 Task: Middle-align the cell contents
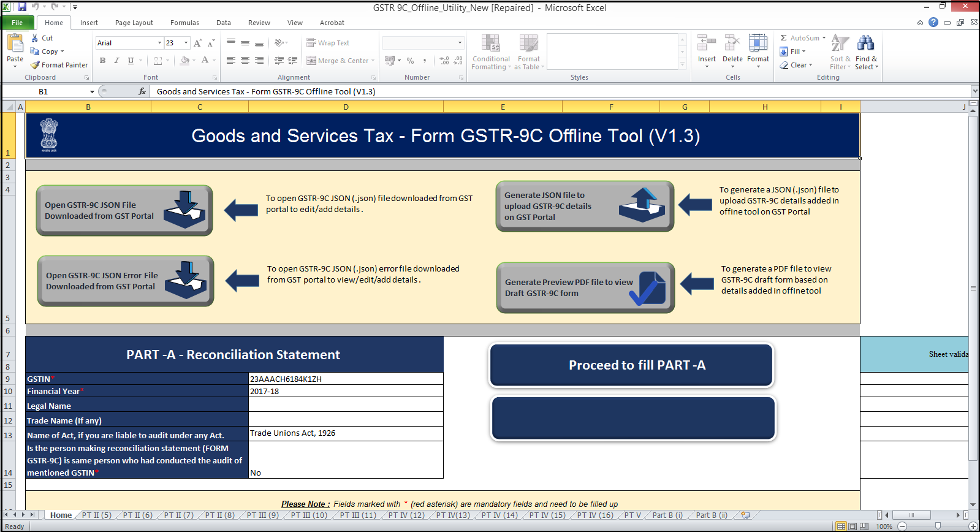point(245,43)
